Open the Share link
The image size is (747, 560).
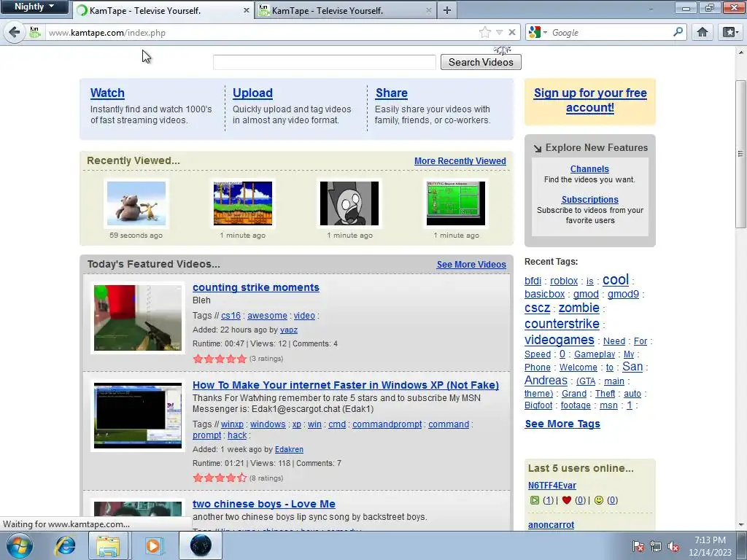(x=391, y=93)
